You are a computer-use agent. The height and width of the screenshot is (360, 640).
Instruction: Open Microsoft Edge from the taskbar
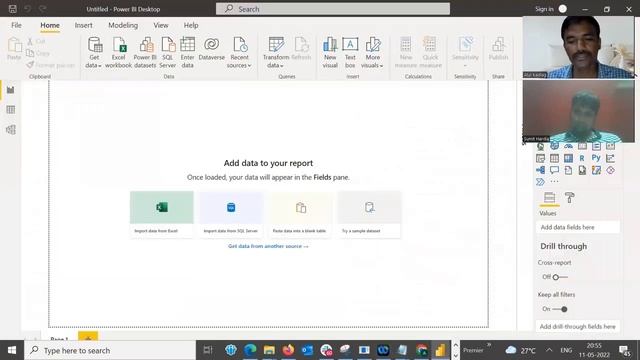(x=250, y=350)
